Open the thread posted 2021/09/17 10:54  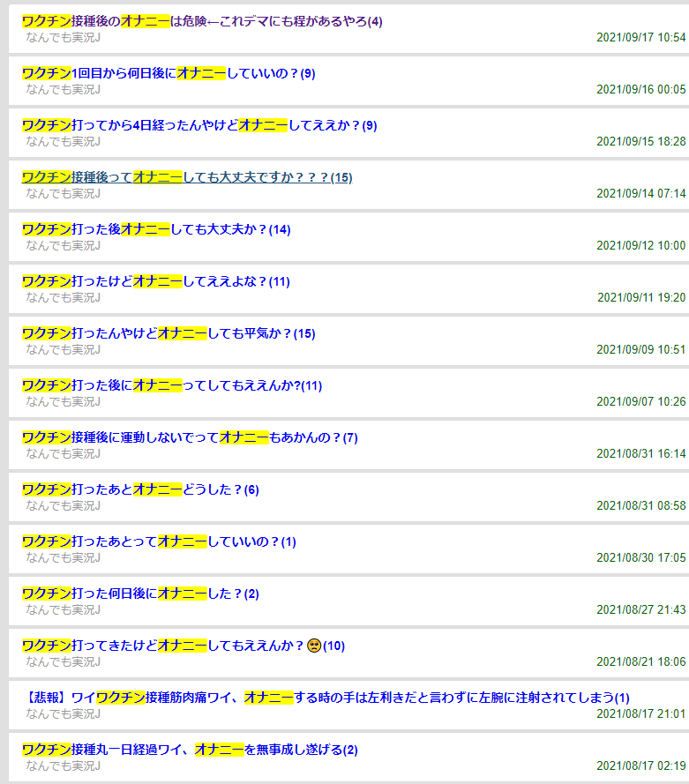202,21
